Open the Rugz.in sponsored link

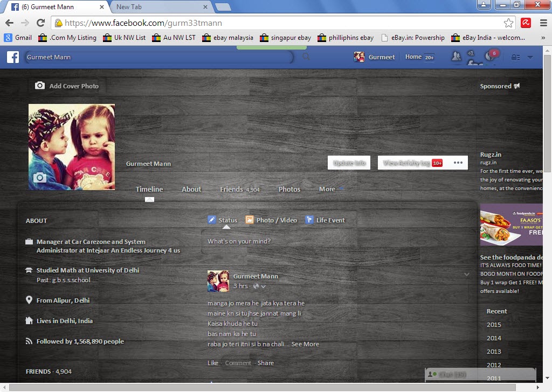click(491, 155)
